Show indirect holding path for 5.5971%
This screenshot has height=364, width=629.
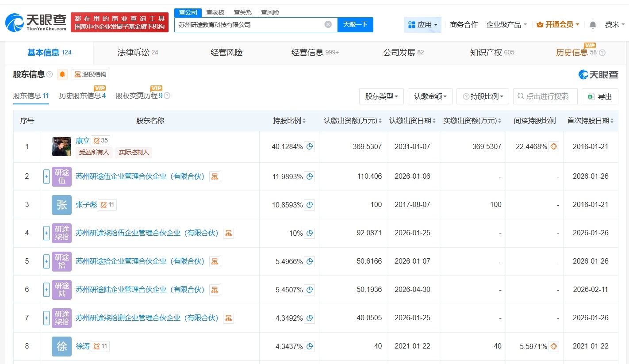tap(554, 346)
